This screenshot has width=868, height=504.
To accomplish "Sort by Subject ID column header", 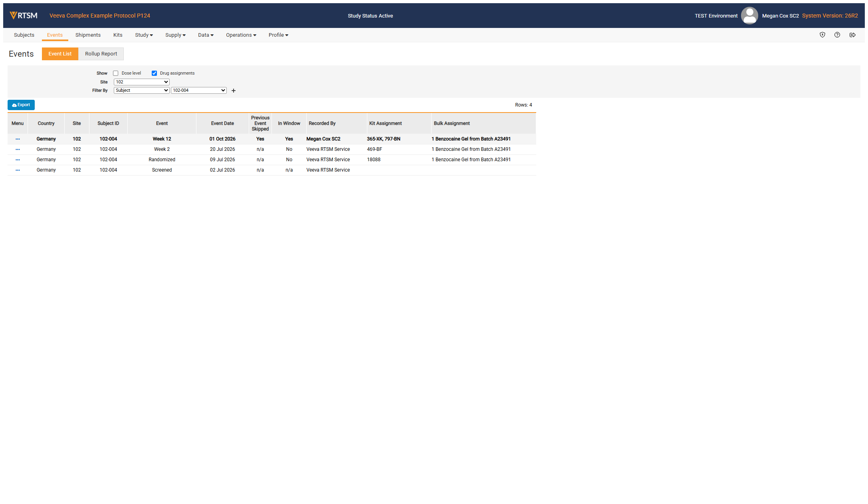I will click(108, 123).
